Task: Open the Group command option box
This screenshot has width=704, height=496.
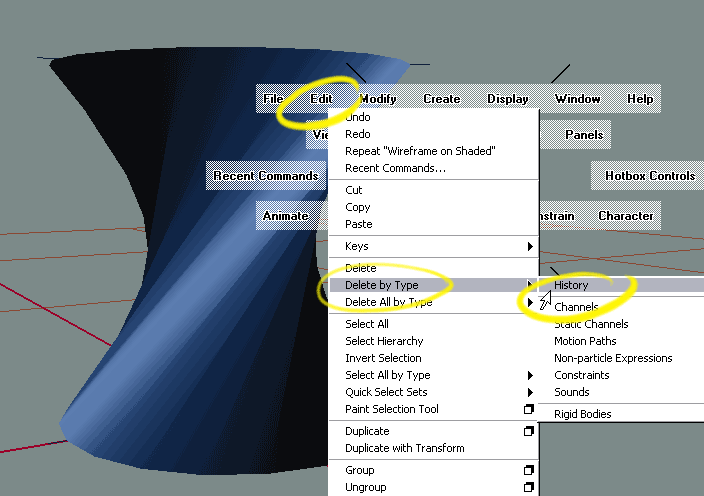Action: 529,471
